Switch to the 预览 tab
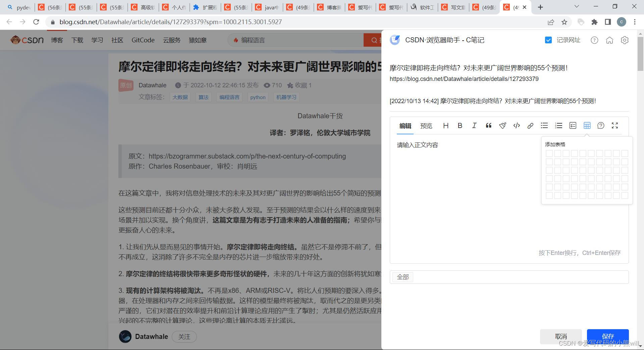 click(x=426, y=126)
